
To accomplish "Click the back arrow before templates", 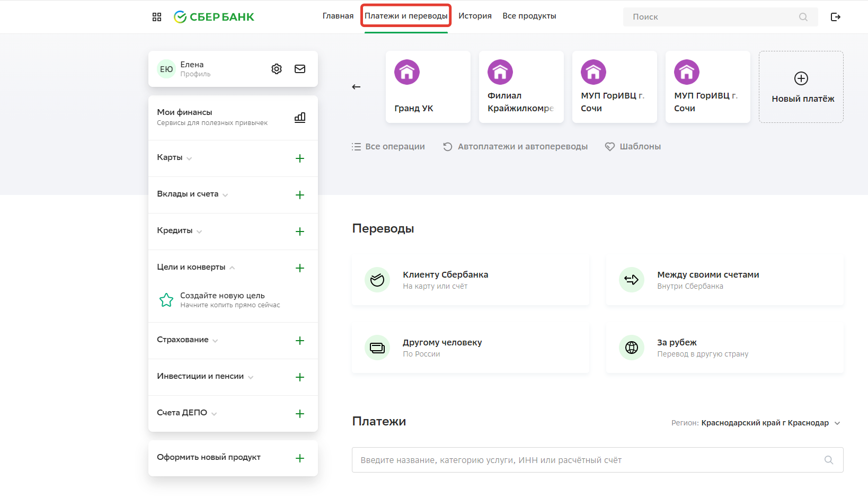I will point(356,87).
